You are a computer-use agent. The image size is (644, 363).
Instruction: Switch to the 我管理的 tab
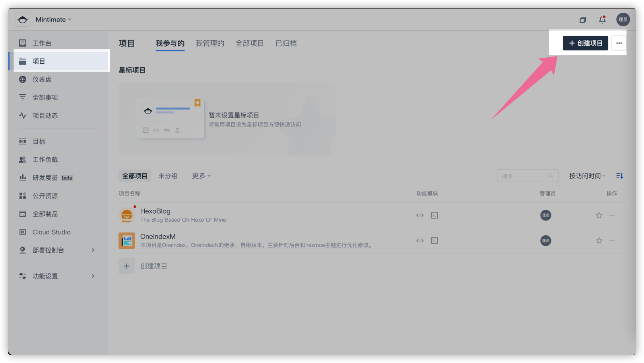pyautogui.click(x=210, y=43)
